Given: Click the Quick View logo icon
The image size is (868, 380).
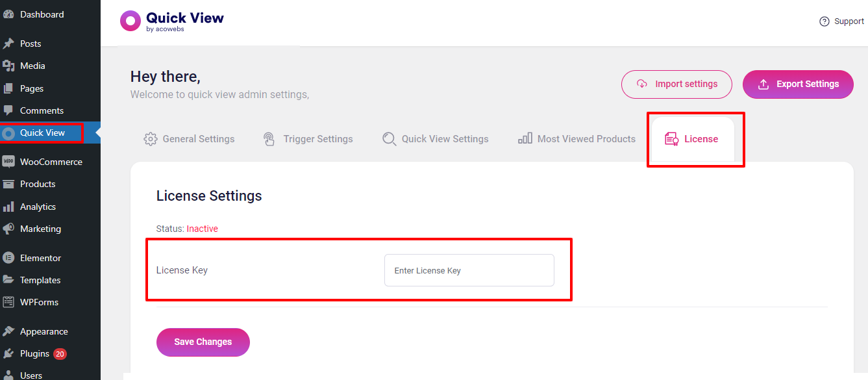Looking at the screenshot, I should [x=130, y=21].
